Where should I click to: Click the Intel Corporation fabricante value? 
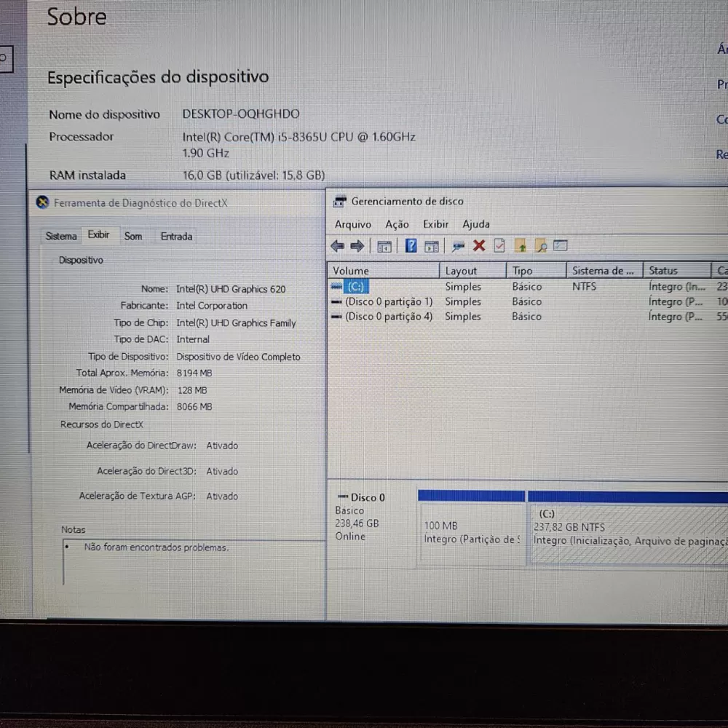click(x=212, y=306)
